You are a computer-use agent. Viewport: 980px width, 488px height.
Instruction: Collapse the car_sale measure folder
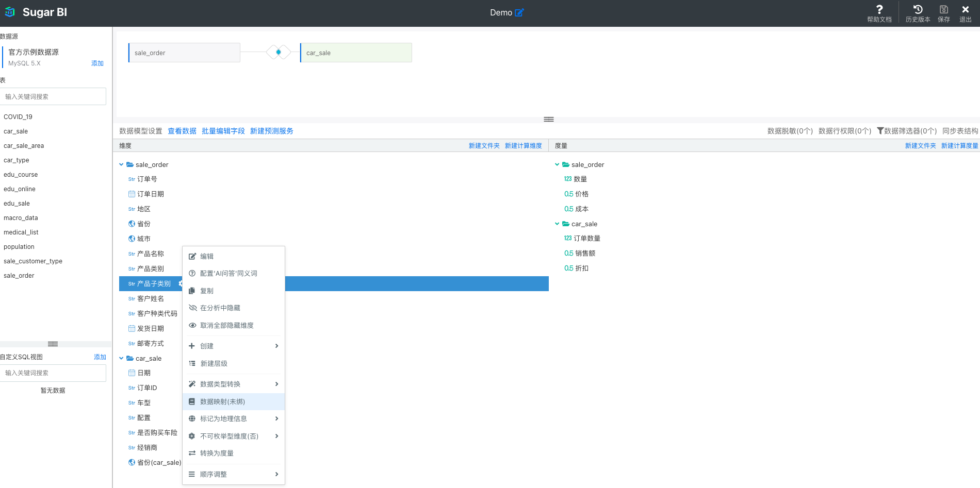tap(557, 224)
